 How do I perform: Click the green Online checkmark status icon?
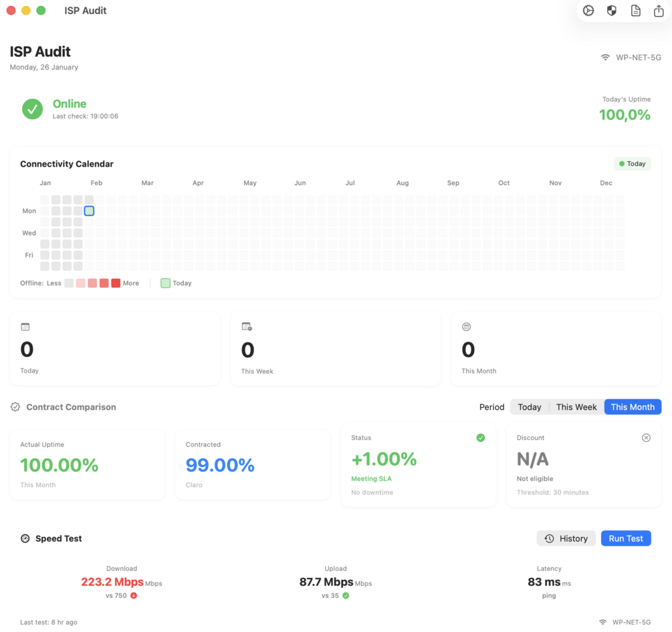tap(33, 109)
